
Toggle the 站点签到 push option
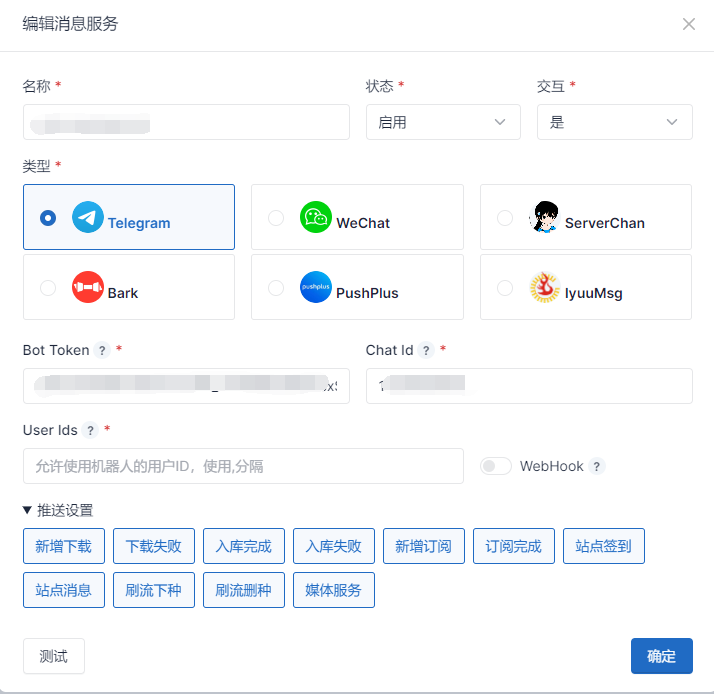coord(603,546)
